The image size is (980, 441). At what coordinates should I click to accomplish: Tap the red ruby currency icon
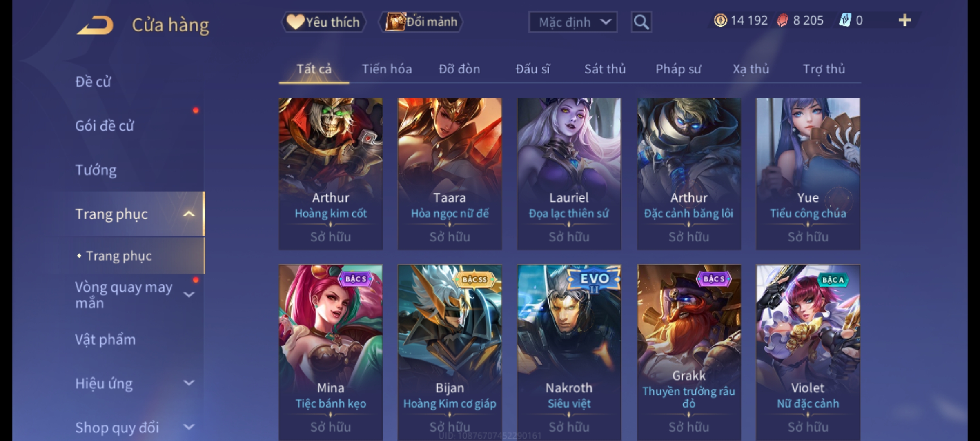(x=782, y=20)
